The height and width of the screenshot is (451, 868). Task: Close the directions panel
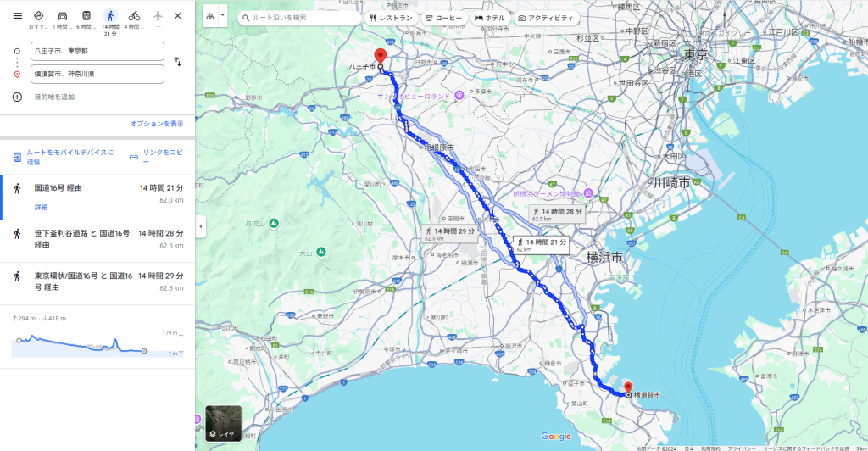click(178, 15)
